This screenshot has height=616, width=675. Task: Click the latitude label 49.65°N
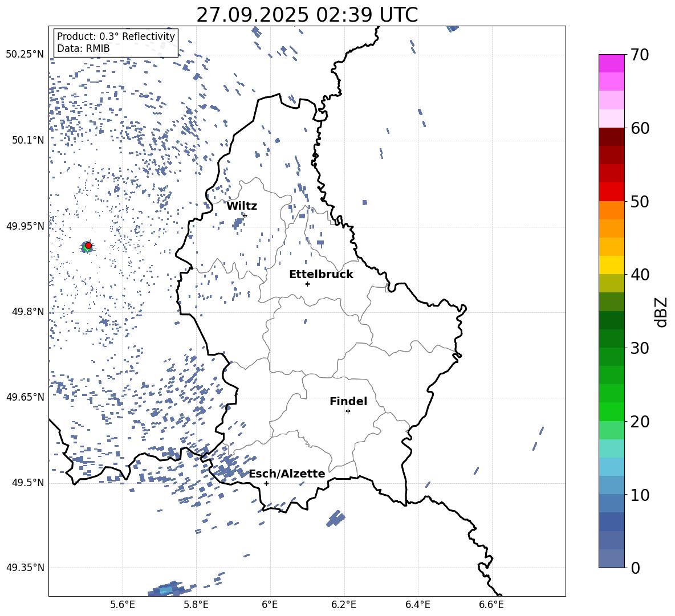(25, 397)
